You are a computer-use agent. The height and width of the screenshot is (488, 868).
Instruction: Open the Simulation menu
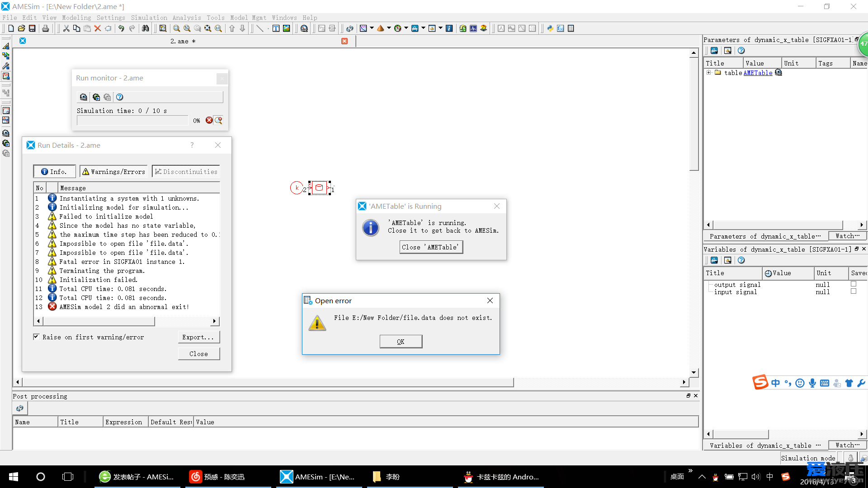(x=149, y=18)
